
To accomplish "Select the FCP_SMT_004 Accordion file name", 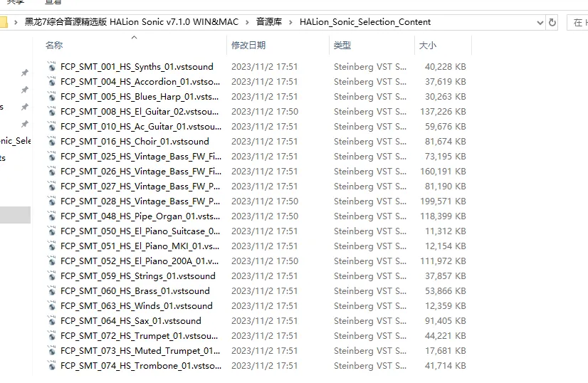I will (x=140, y=81).
